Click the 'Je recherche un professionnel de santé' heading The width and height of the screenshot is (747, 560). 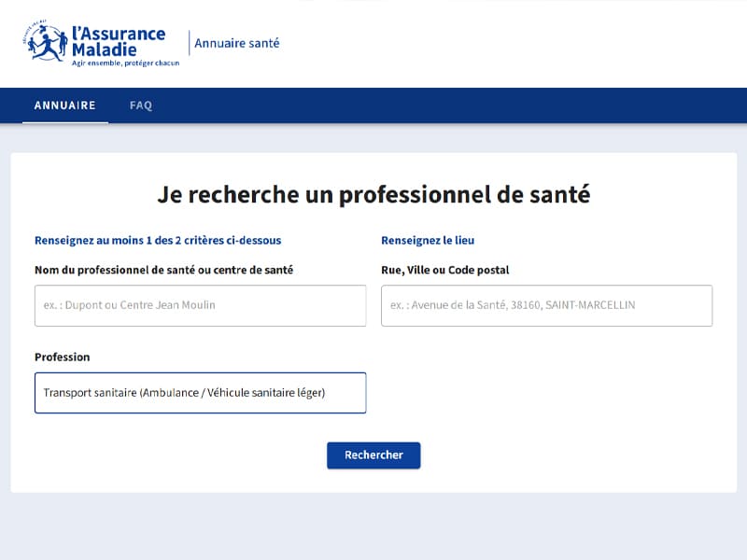point(373,194)
